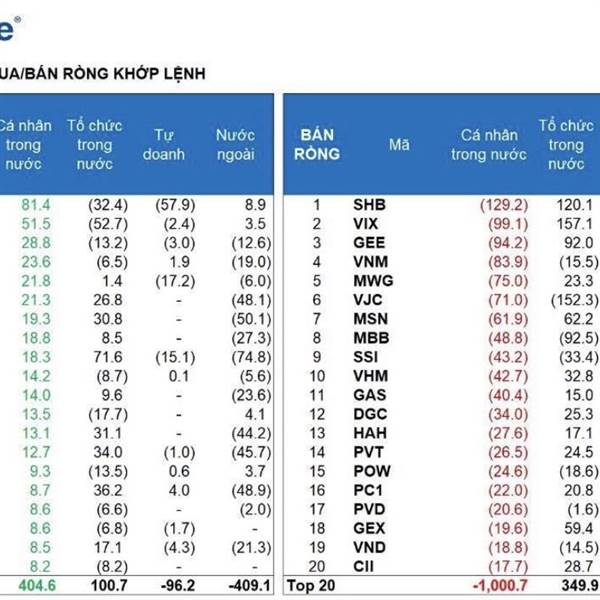The width and height of the screenshot is (600, 600).
Task: Click the VNM ticker
Action: 370,262
